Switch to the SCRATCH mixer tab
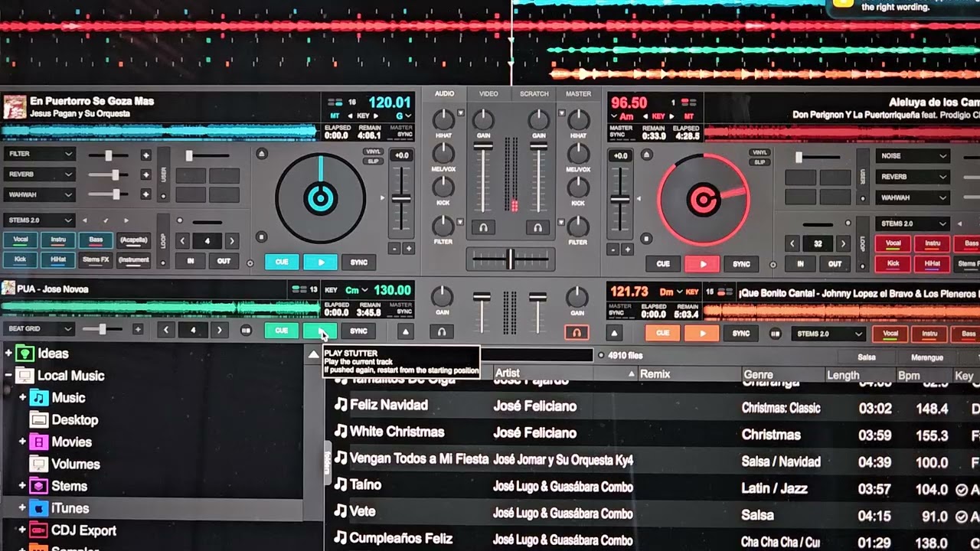The height and width of the screenshot is (551, 980). click(534, 93)
